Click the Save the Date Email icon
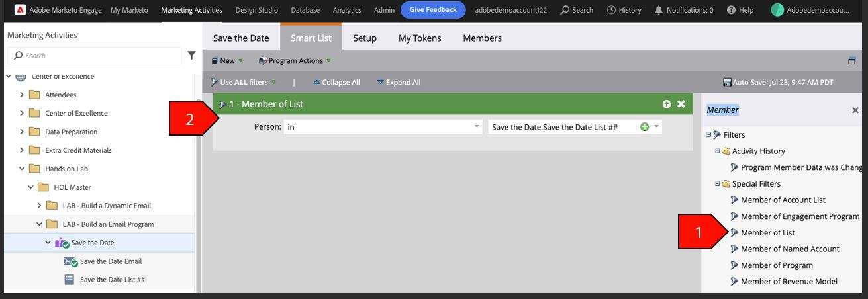 pyautogui.click(x=70, y=261)
